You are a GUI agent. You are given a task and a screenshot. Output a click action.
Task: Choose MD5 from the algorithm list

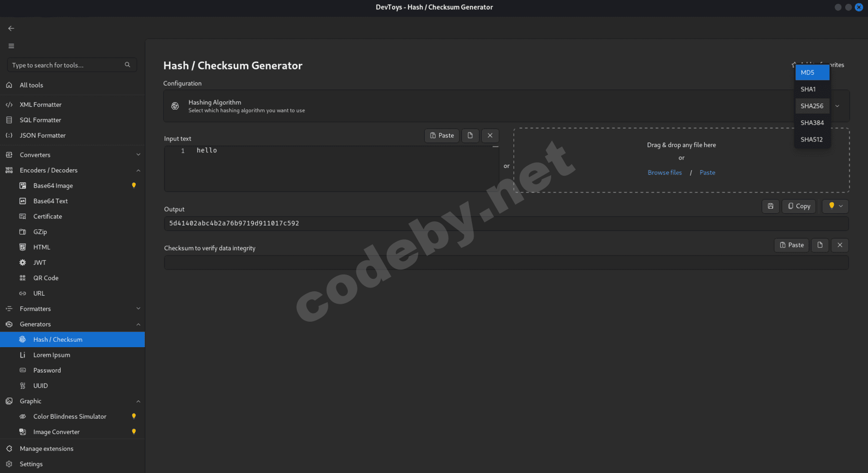812,73
